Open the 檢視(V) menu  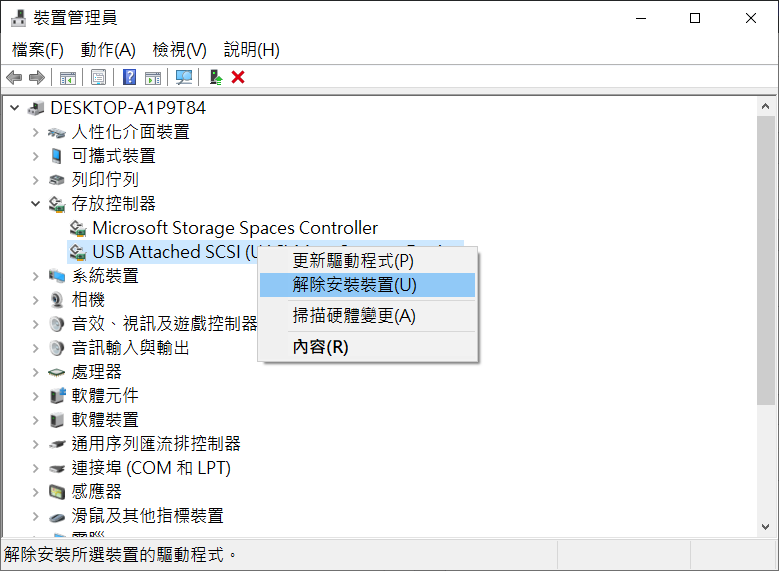179,50
